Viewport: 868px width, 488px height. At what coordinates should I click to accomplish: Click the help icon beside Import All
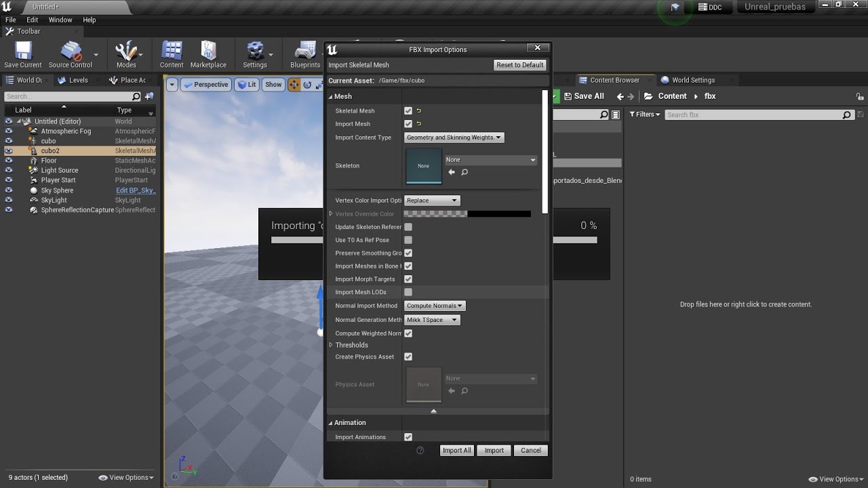pos(420,450)
